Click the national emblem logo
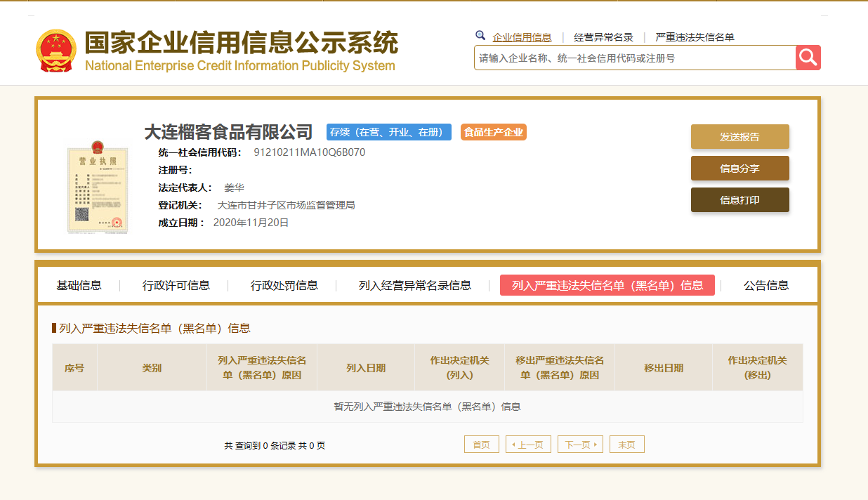The width and height of the screenshot is (868, 500). (x=56, y=51)
